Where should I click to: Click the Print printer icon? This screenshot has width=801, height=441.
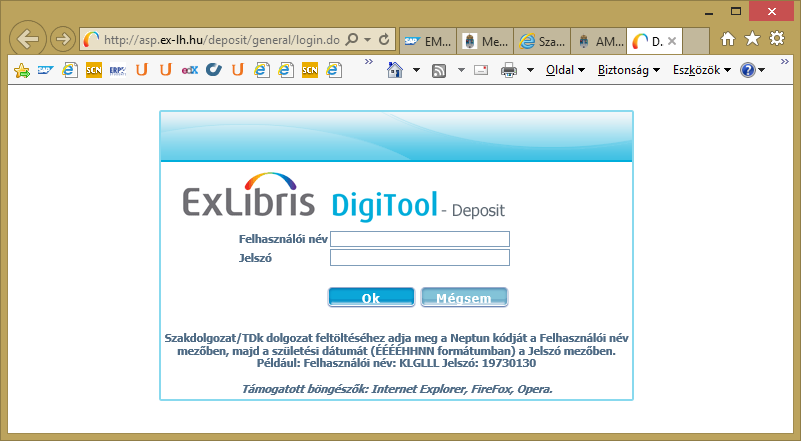tap(508, 70)
